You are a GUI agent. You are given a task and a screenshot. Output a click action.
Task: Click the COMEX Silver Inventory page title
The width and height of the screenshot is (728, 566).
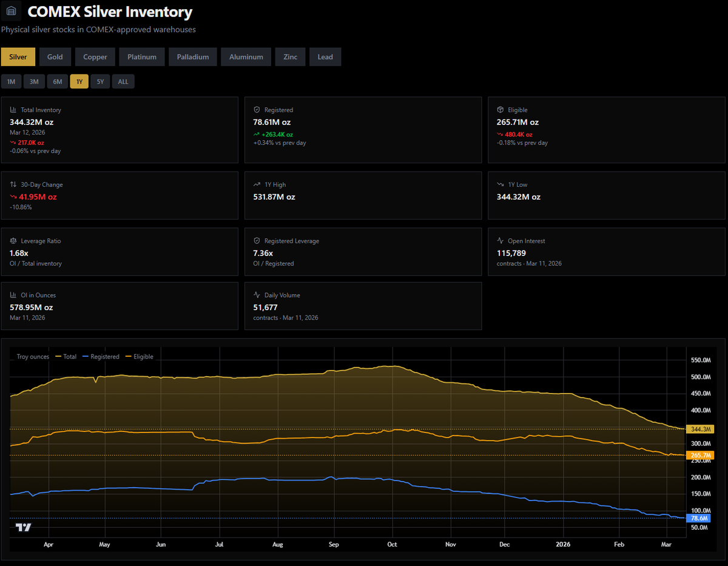pos(110,12)
